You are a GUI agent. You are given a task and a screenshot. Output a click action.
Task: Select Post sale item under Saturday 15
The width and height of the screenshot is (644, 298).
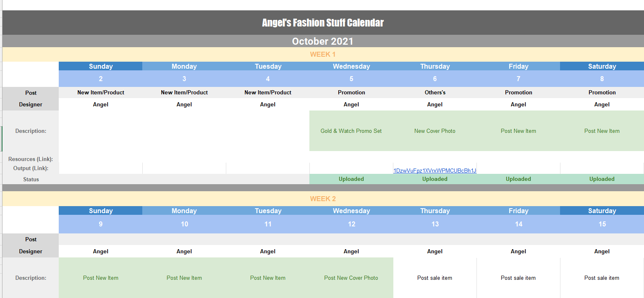tap(602, 278)
